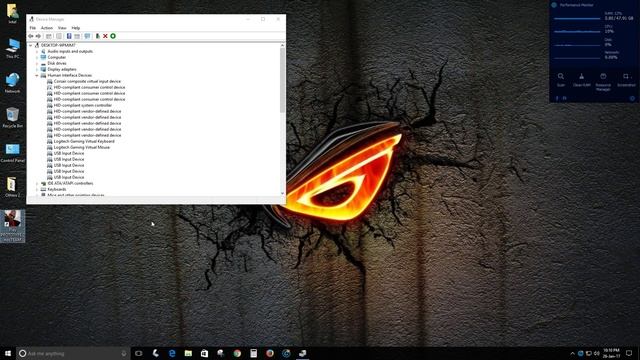Open settings gear in Performance Monitor widget
Image resolution: width=640 pixels, height=360 pixels.
tap(632, 98)
